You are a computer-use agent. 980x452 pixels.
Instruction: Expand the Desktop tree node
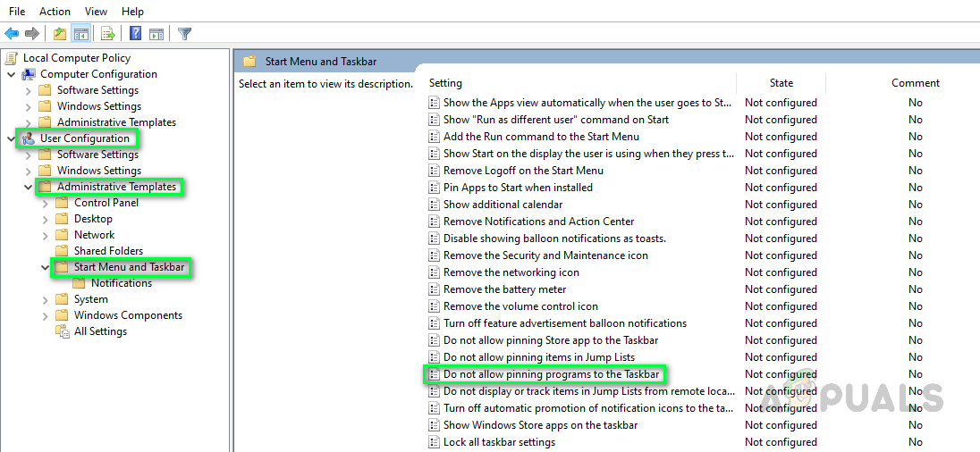pyautogui.click(x=45, y=219)
